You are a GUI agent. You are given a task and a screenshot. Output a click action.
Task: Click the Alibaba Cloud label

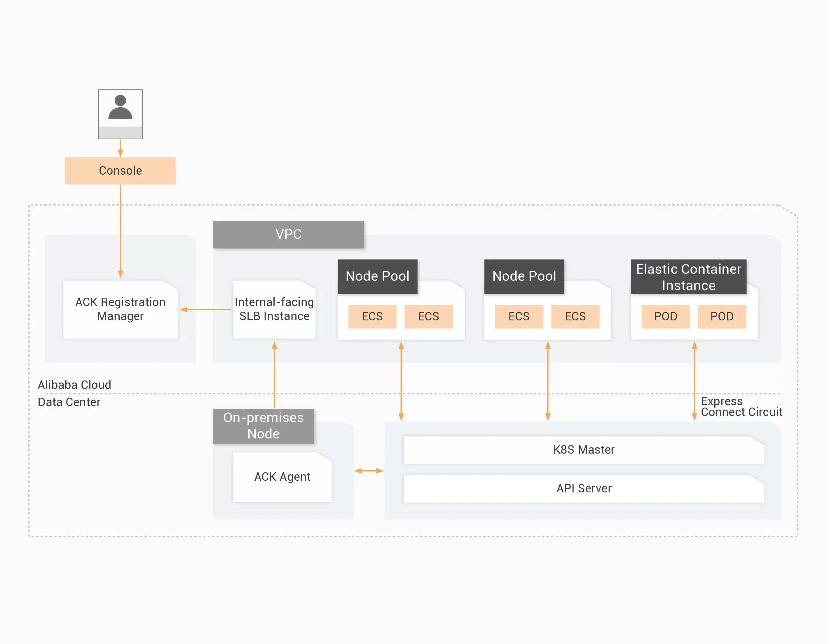(x=75, y=385)
